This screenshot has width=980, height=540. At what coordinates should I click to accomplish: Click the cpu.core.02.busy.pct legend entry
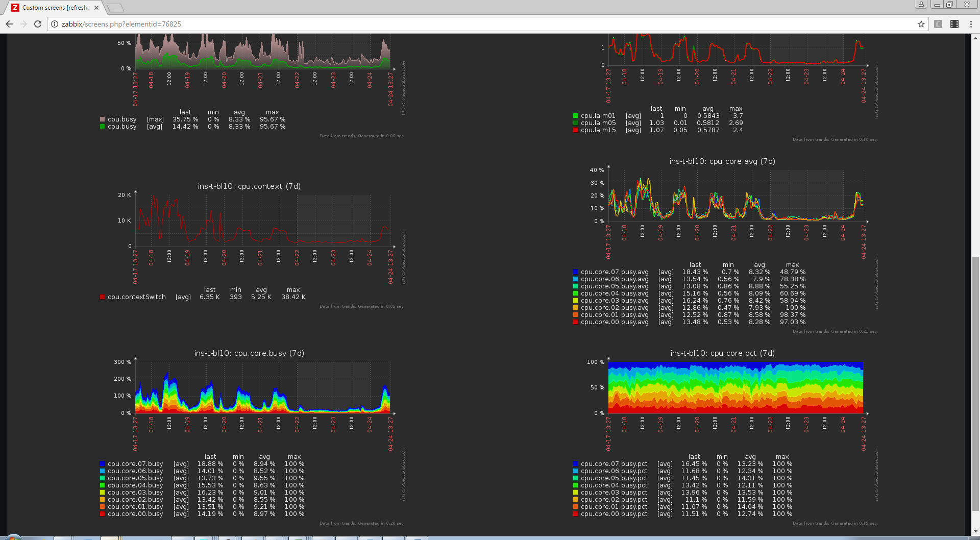click(614, 500)
